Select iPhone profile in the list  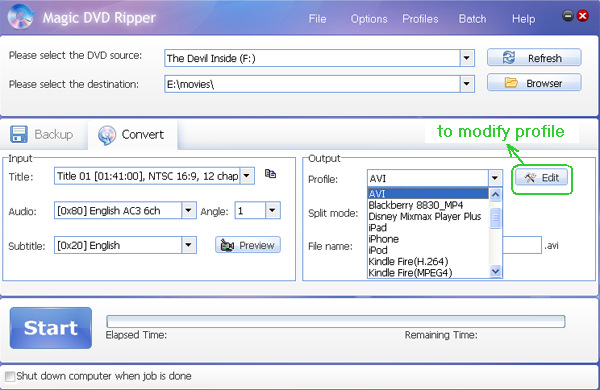pos(428,239)
